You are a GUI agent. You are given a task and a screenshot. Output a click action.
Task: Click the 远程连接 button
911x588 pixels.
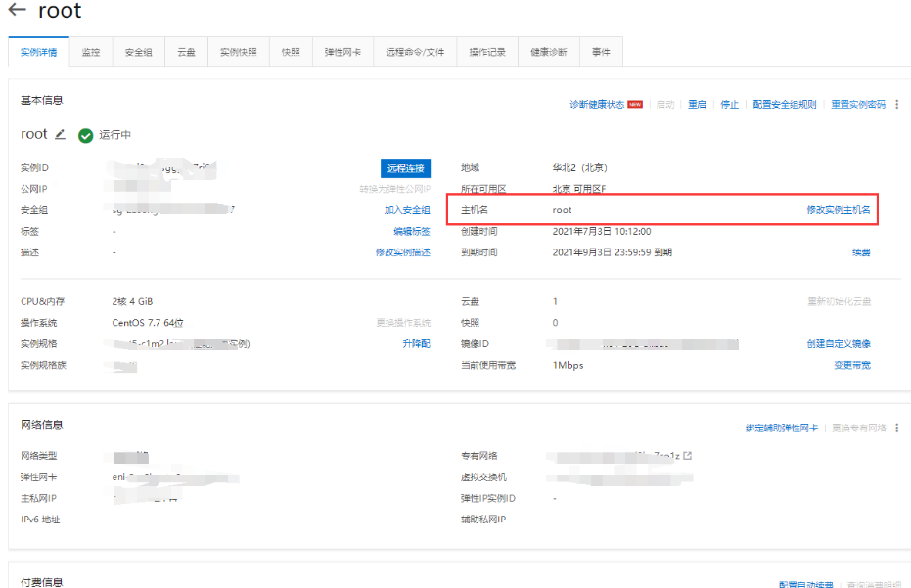(405, 168)
